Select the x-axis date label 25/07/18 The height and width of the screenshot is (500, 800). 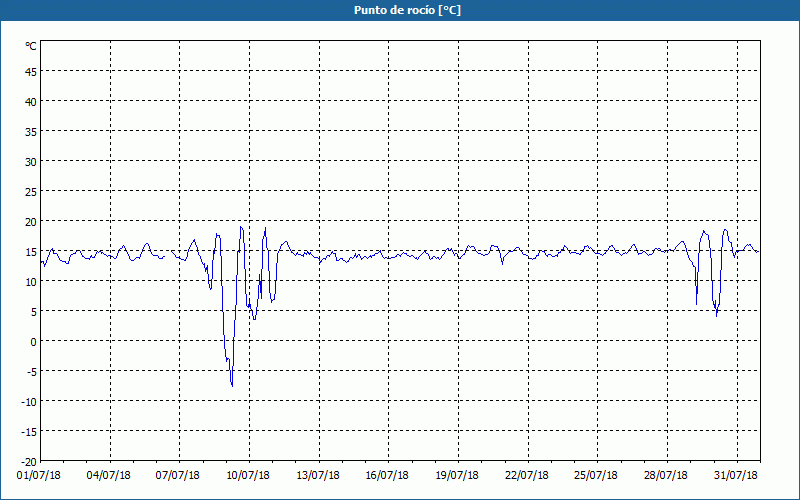tap(595, 476)
